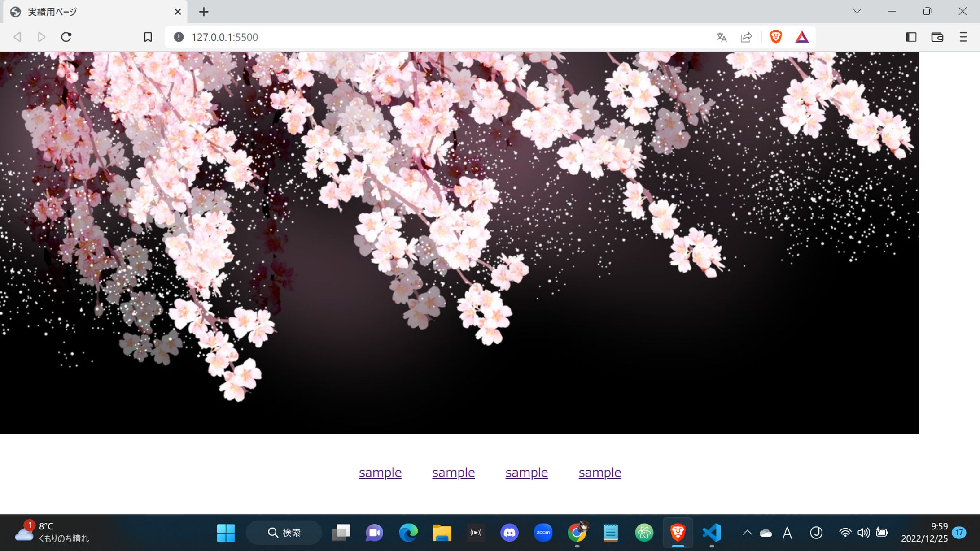Click the cherry blossom hero image
Screen dimensions: 980x551
459,243
